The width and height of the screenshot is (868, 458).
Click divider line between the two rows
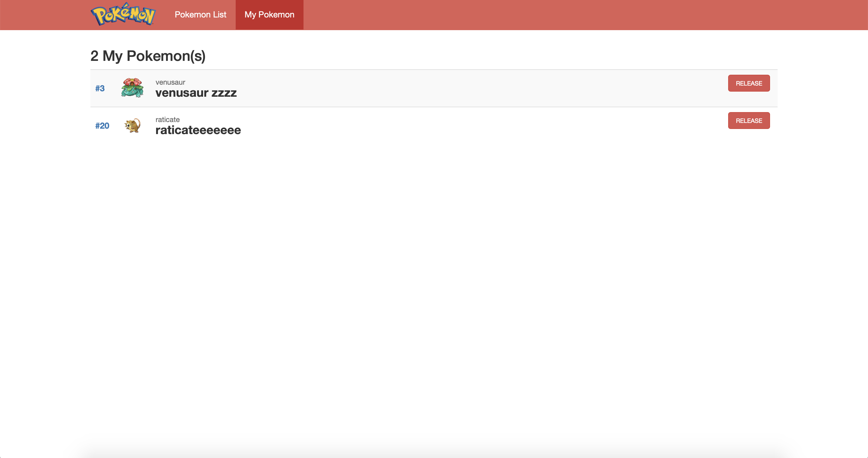click(434, 107)
